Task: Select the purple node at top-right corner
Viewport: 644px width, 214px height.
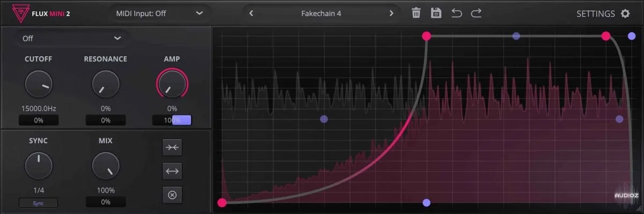Action: coord(632,36)
